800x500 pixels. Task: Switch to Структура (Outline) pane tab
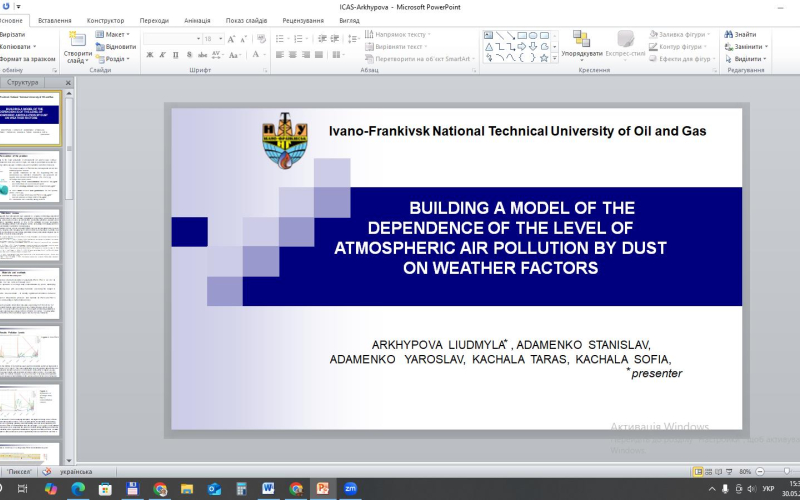[22, 82]
